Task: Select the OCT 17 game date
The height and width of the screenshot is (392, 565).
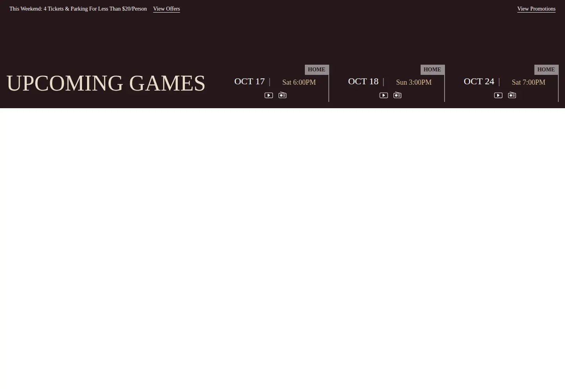Action: pyautogui.click(x=250, y=82)
